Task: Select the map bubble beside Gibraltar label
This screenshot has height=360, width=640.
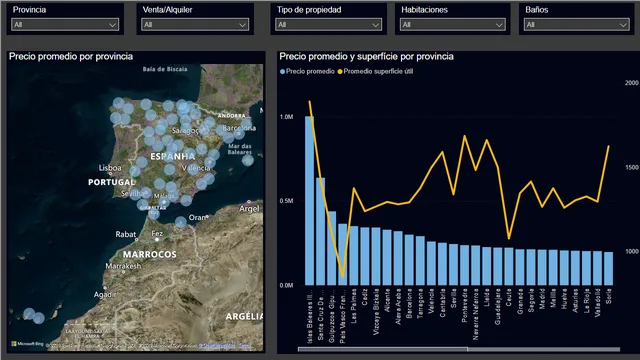Action: 153,213
